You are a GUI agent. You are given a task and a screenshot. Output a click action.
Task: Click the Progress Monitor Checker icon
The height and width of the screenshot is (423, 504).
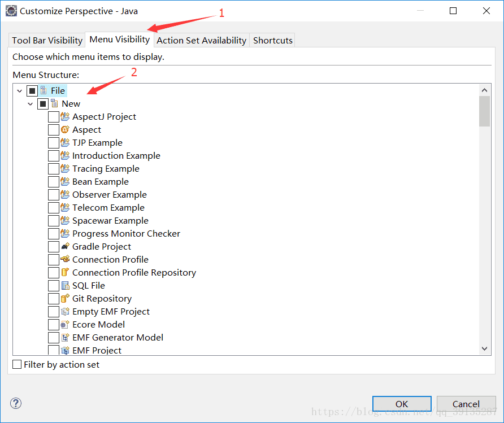(65, 233)
